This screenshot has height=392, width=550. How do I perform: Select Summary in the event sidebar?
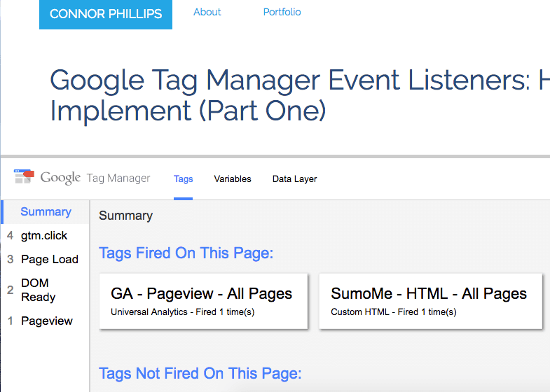click(x=46, y=211)
